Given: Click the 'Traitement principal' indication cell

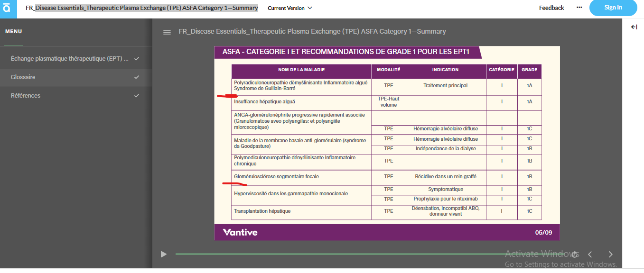Looking at the screenshot, I should point(446,86).
